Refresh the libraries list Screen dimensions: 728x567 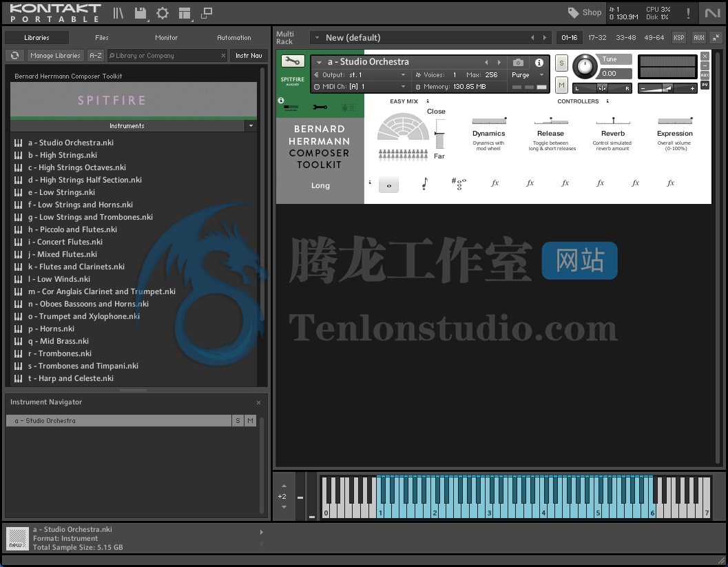pyautogui.click(x=15, y=55)
